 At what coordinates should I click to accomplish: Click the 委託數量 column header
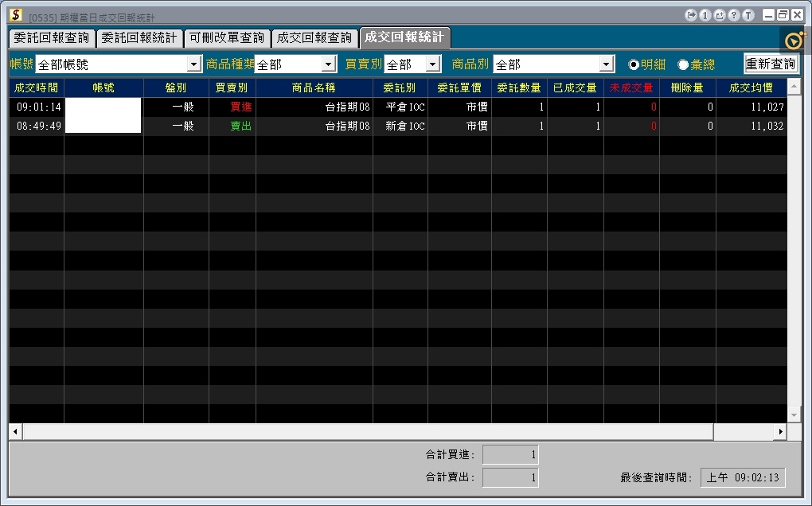pos(519,88)
